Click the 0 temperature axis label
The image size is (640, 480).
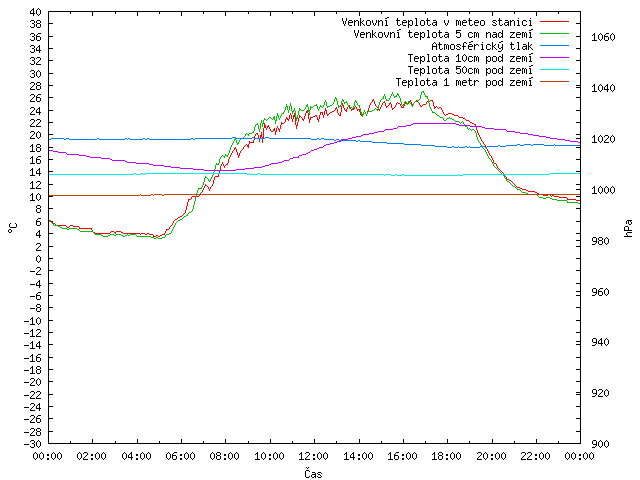(x=38, y=259)
